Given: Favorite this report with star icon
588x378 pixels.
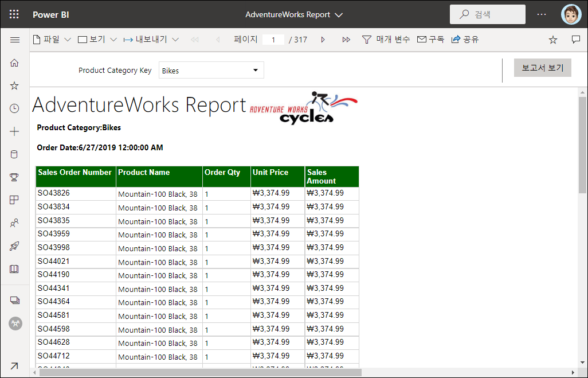Looking at the screenshot, I should 552,40.
